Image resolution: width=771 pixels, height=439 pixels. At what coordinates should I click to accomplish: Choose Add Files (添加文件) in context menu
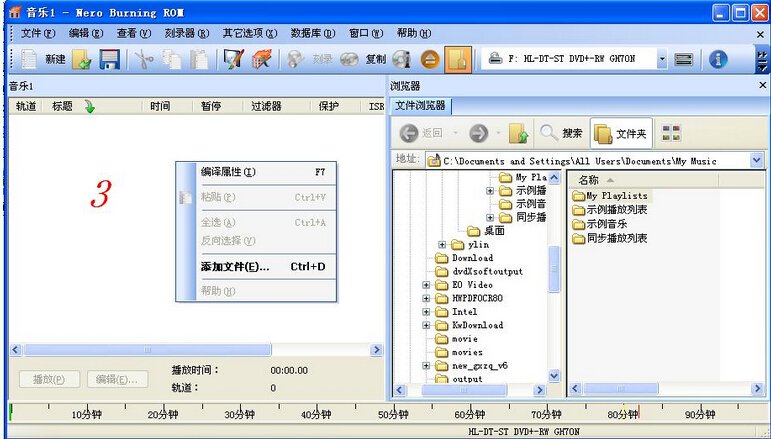[x=263, y=267]
